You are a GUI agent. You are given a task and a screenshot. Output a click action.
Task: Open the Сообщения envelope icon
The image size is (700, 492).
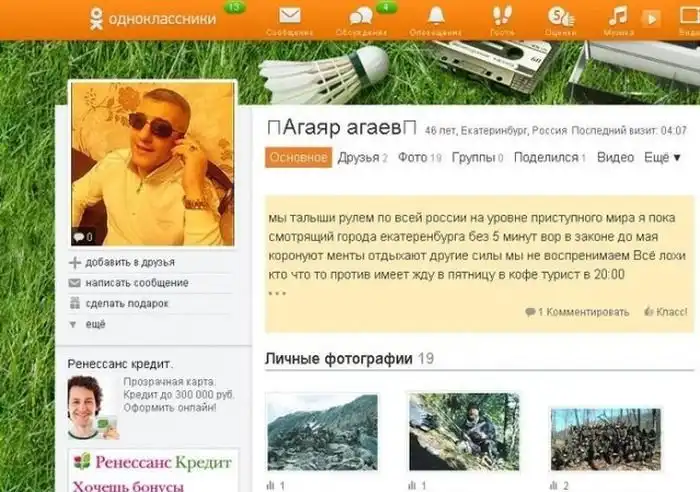click(289, 16)
